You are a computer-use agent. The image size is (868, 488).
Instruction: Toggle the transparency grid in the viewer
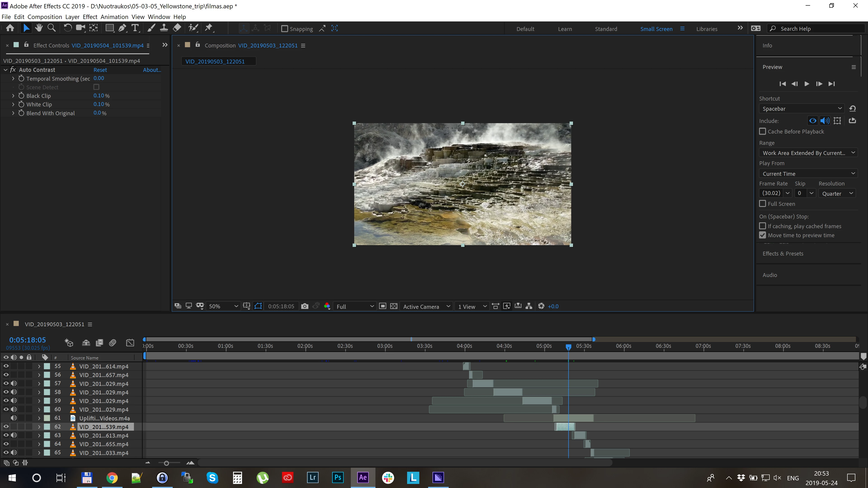point(394,306)
